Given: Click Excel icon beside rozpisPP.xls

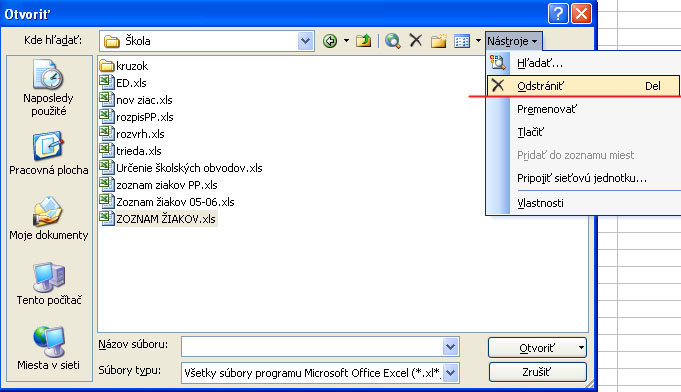Looking at the screenshot, I should pyautogui.click(x=106, y=116).
